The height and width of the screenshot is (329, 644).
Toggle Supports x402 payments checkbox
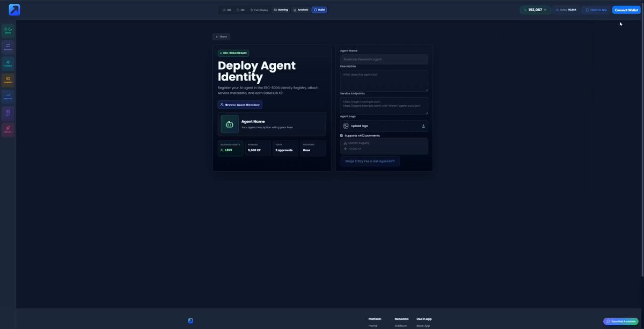click(341, 135)
